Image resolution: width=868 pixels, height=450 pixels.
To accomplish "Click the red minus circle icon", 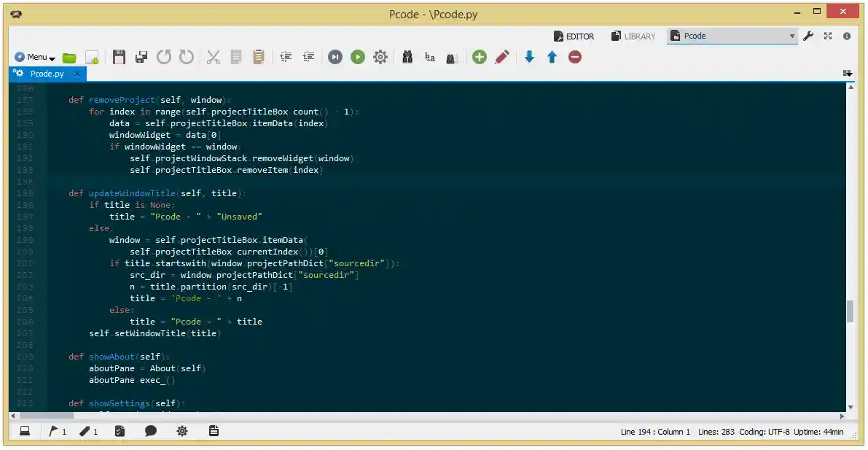I will tap(575, 57).
